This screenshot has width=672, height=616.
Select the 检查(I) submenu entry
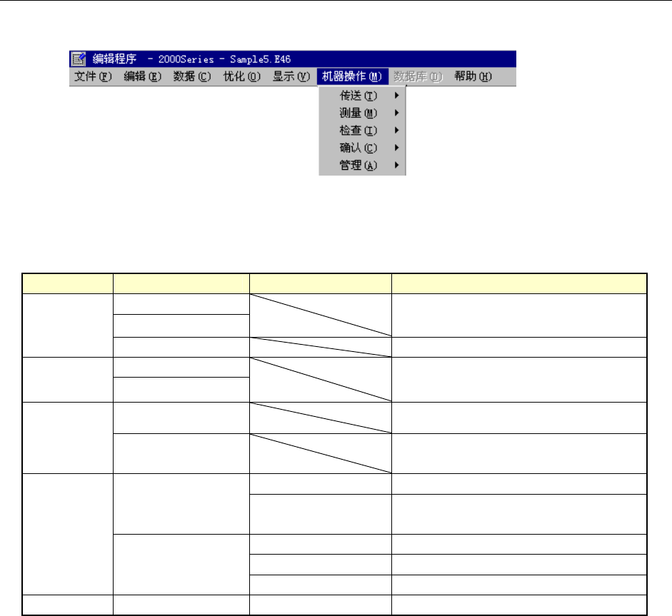pyautogui.click(x=362, y=130)
